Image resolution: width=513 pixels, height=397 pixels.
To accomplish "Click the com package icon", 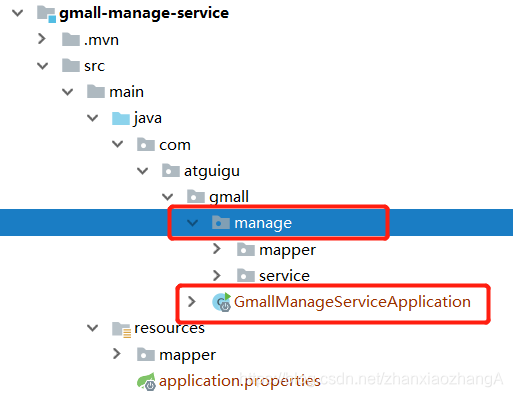I will 146,144.
